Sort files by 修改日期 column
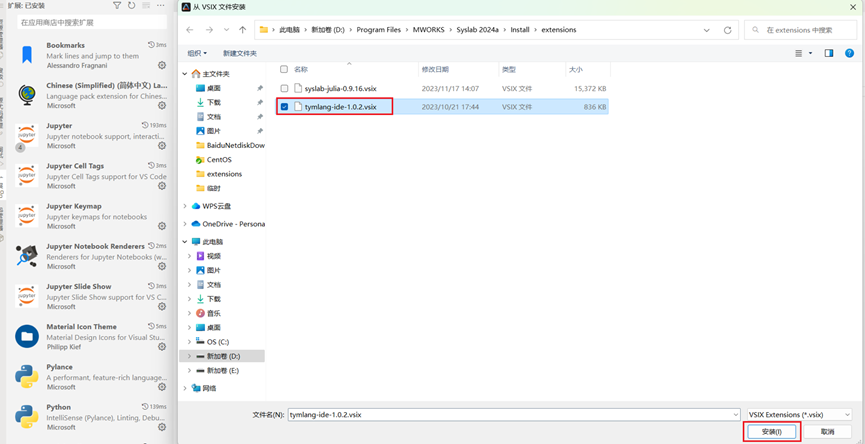Image resolution: width=865 pixels, height=444 pixels. pyautogui.click(x=435, y=69)
